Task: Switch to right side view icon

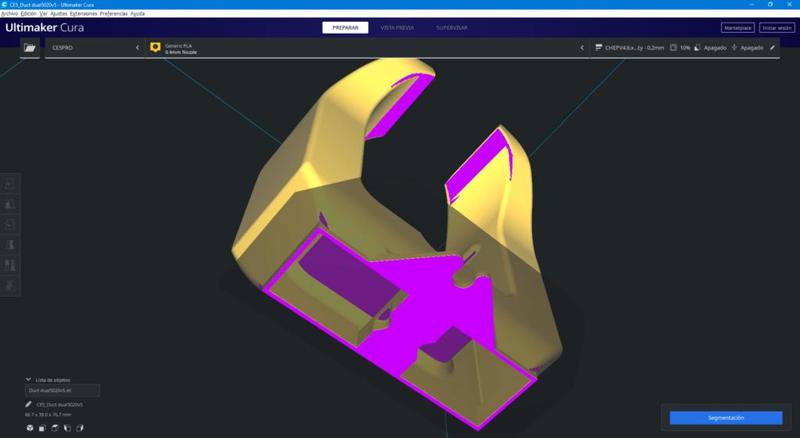Action: click(80, 428)
